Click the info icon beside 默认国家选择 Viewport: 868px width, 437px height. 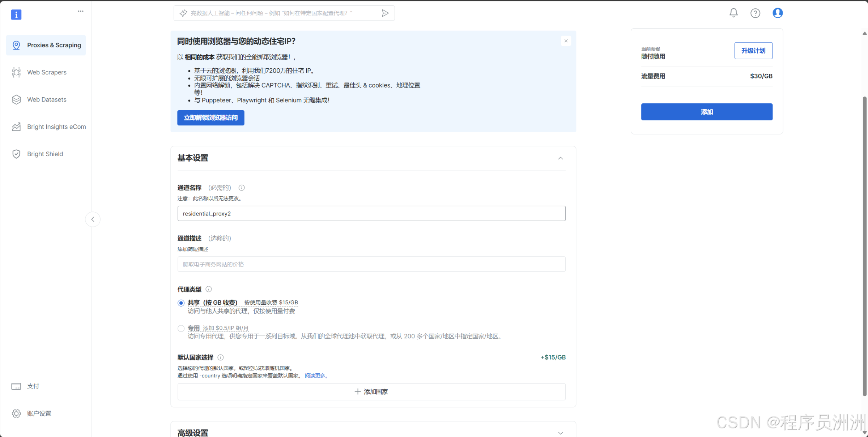(x=221, y=357)
